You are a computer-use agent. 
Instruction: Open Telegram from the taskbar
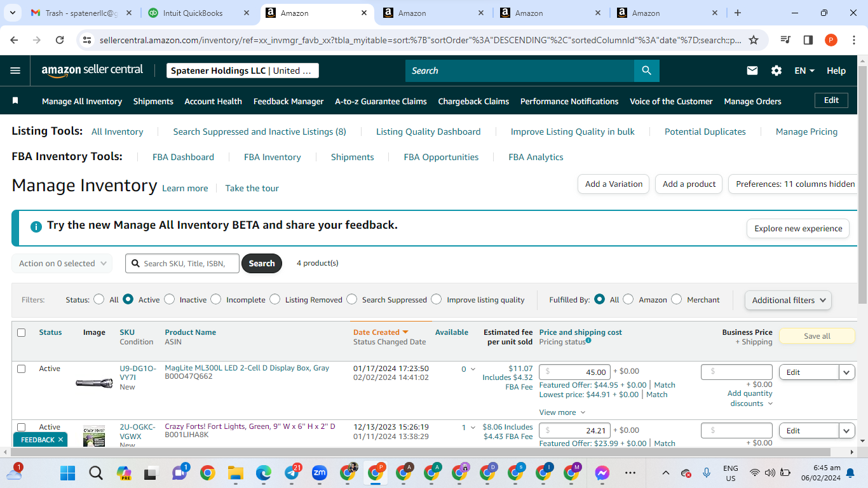point(292,473)
